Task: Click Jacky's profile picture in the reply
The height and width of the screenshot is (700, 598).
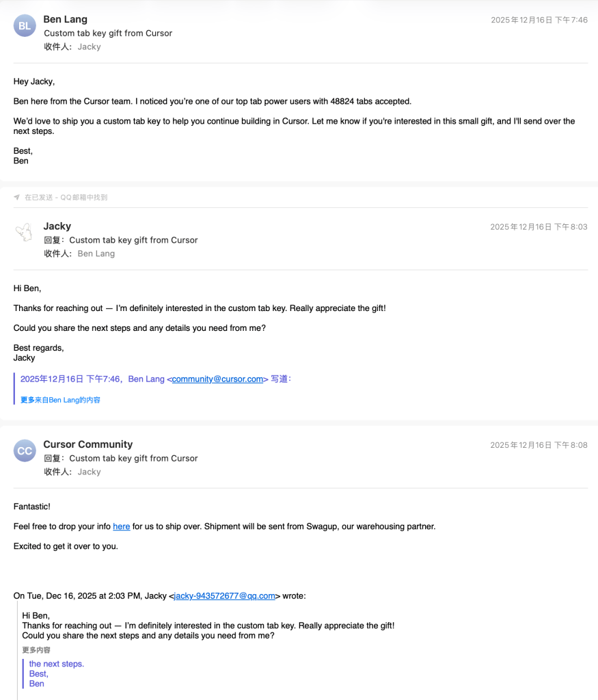Action: [25, 232]
